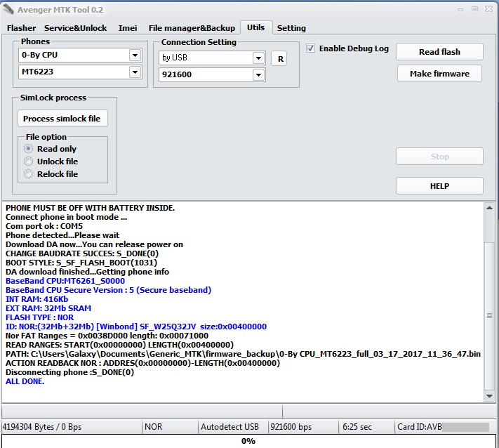Minimize the Avenger MTK Tool window

(460, 8)
